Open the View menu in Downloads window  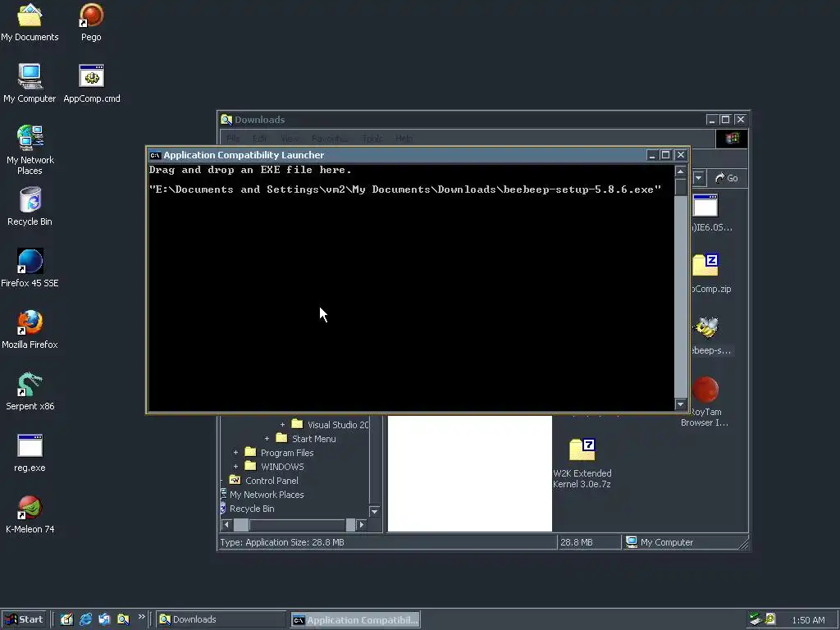290,139
